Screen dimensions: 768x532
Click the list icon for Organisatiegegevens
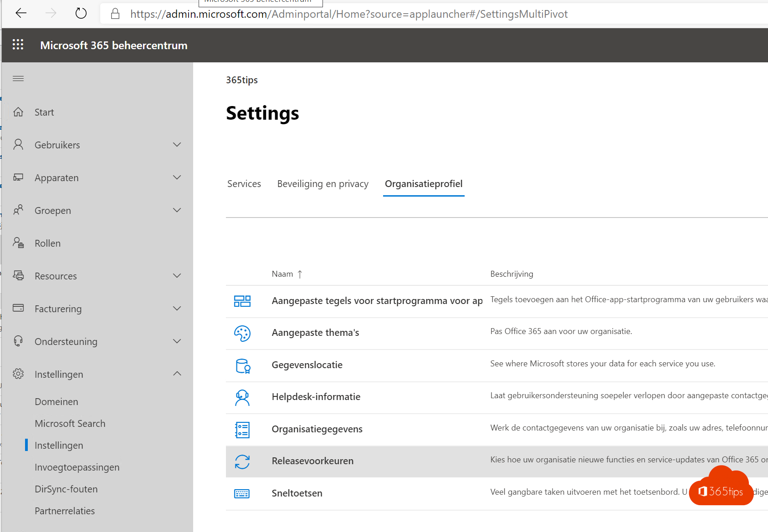click(242, 430)
